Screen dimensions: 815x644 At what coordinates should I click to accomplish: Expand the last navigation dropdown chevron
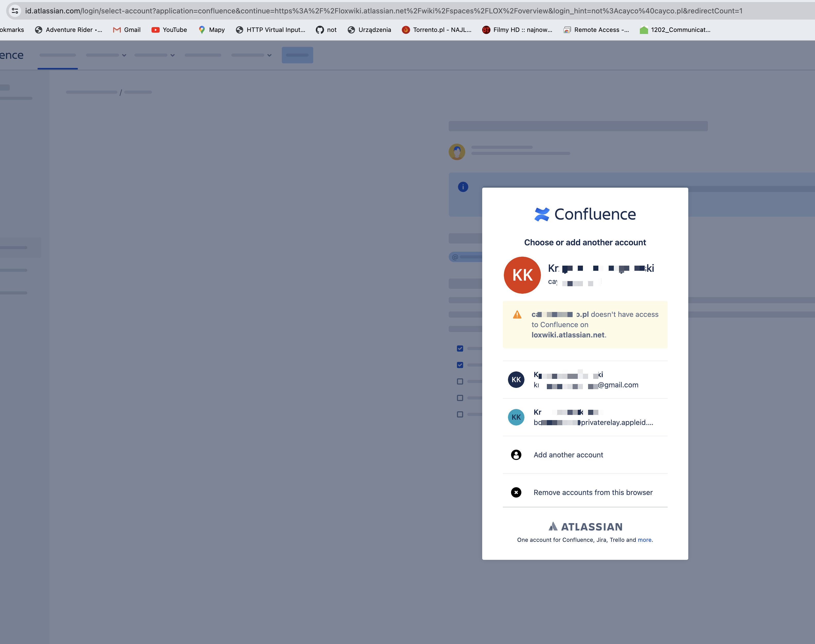[x=269, y=55]
